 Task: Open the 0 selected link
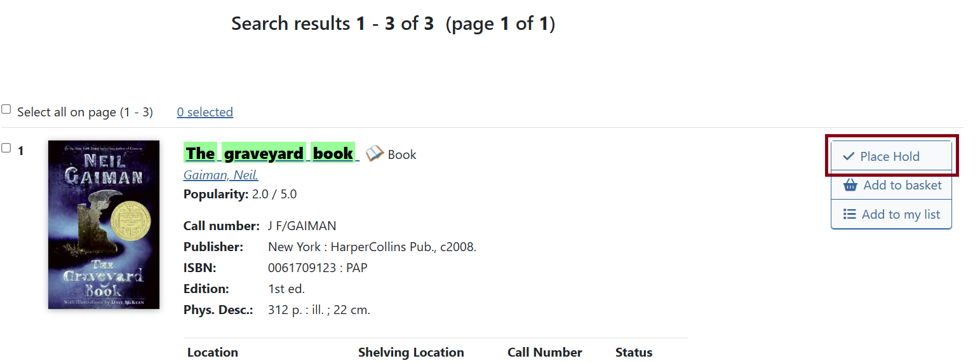point(205,113)
